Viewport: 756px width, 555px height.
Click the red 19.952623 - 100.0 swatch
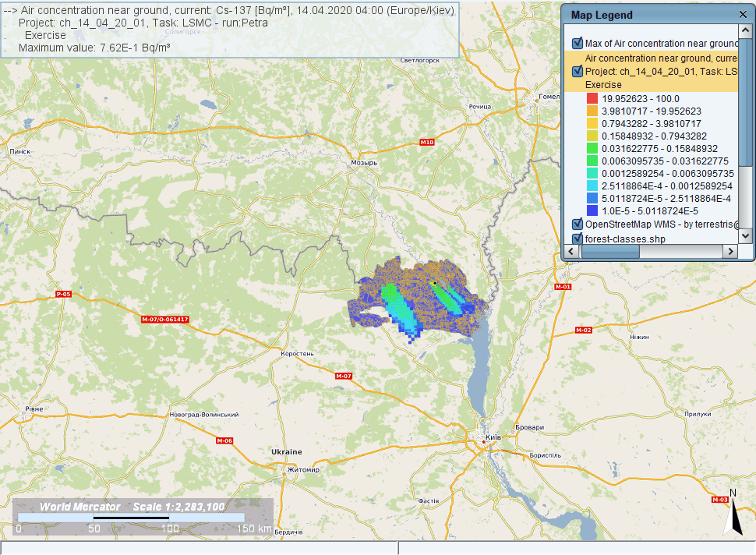click(592, 99)
